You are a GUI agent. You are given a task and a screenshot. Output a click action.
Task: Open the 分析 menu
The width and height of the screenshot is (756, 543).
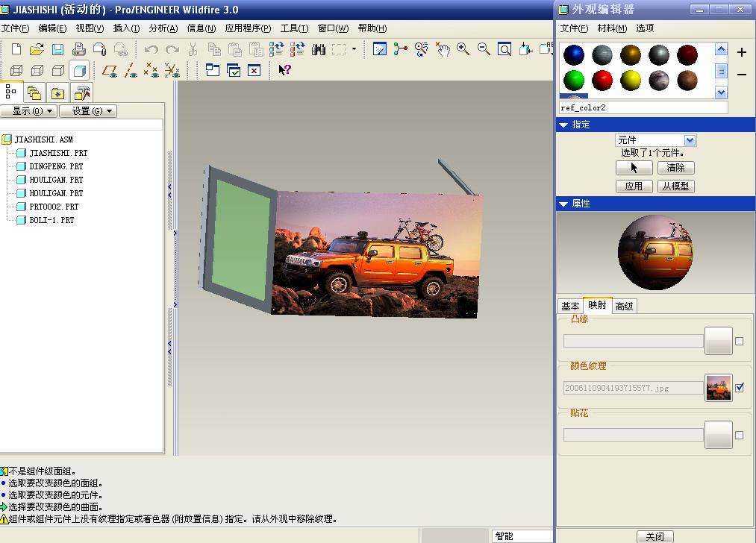click(x=163, y=28)
